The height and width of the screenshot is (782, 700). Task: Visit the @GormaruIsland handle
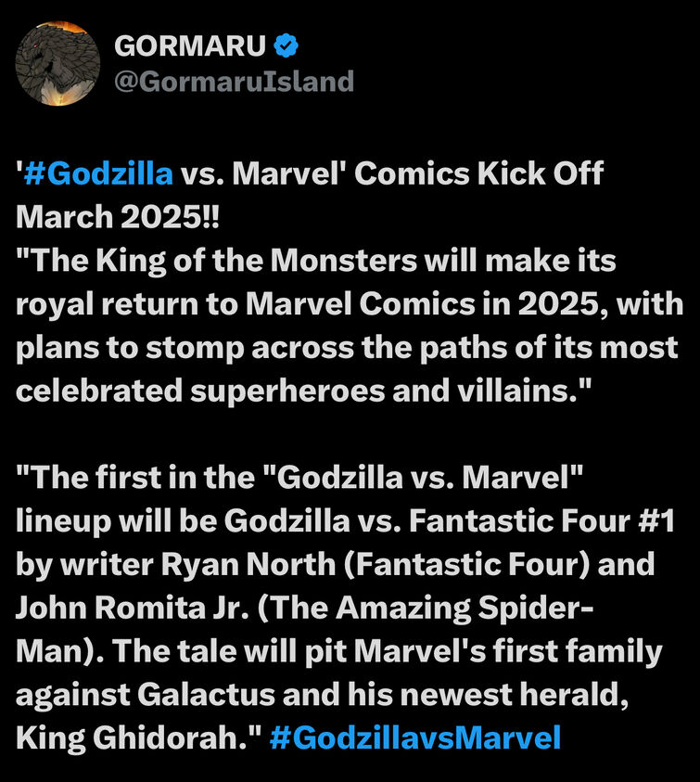[234, 82]
